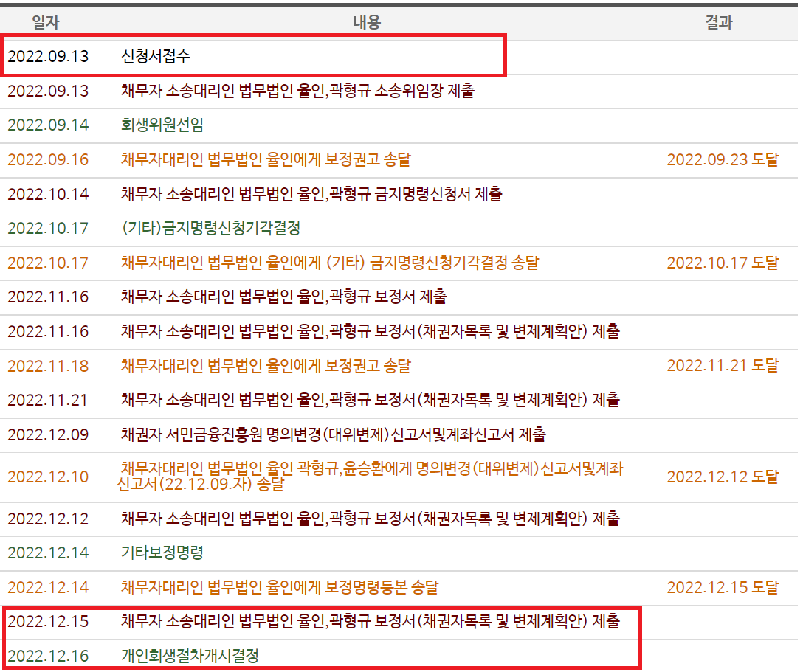Click result 2022.11.21 도달
The width and height of the screenshot is (803, 672).
tap(723, 365)
